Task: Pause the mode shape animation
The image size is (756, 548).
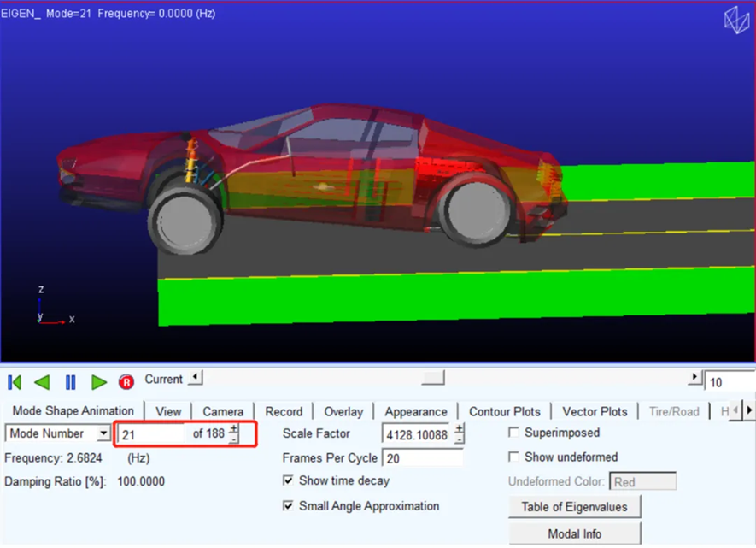Action: click(70, 382)
